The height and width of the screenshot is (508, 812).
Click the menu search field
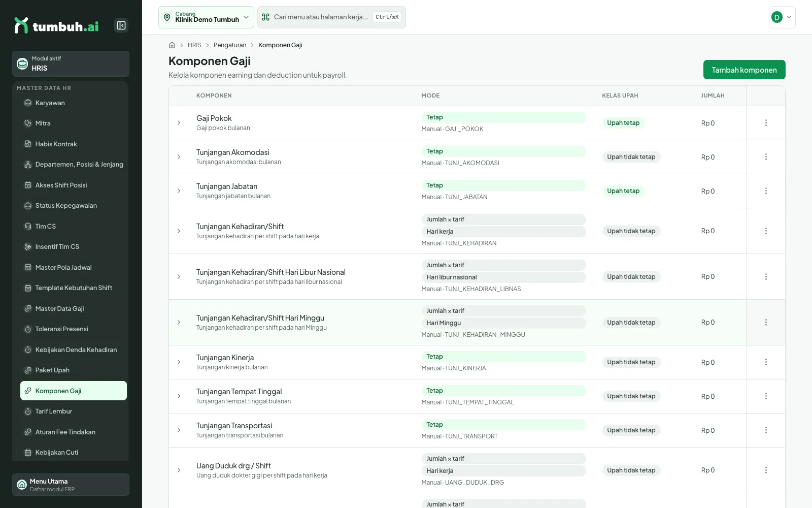point(331,17)
